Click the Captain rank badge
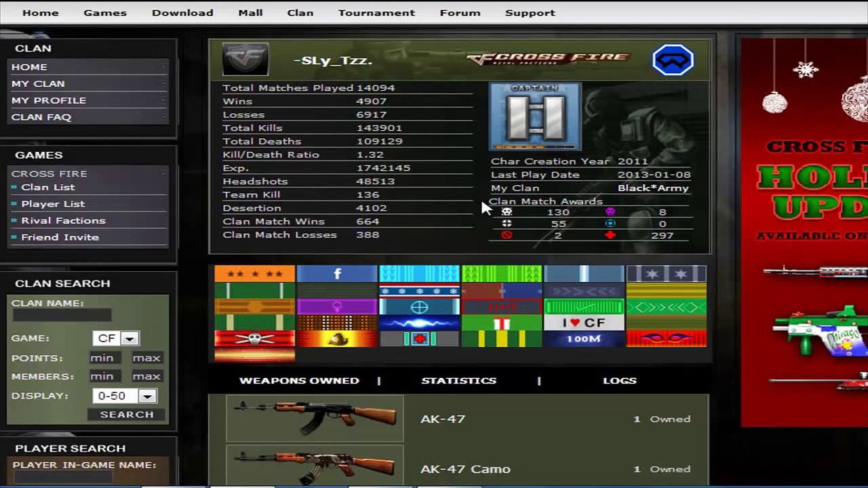Viewport: 868px width, 488px height. [535, 117]
